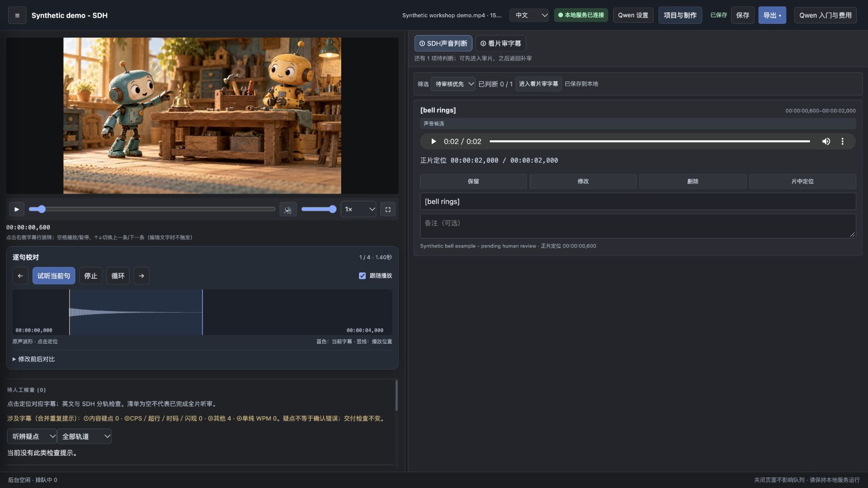Expand the 修改前后对比 section

click(x=34, y=359)
